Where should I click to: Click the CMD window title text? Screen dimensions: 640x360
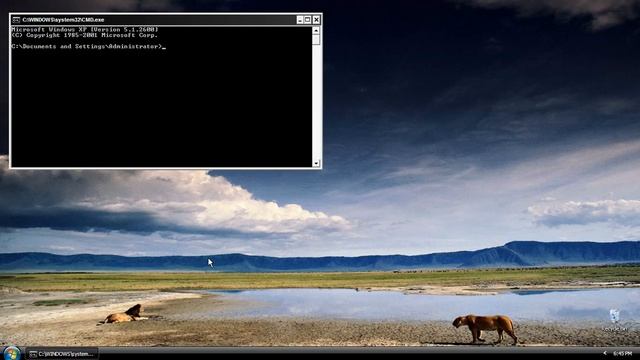tap(63, 20)
